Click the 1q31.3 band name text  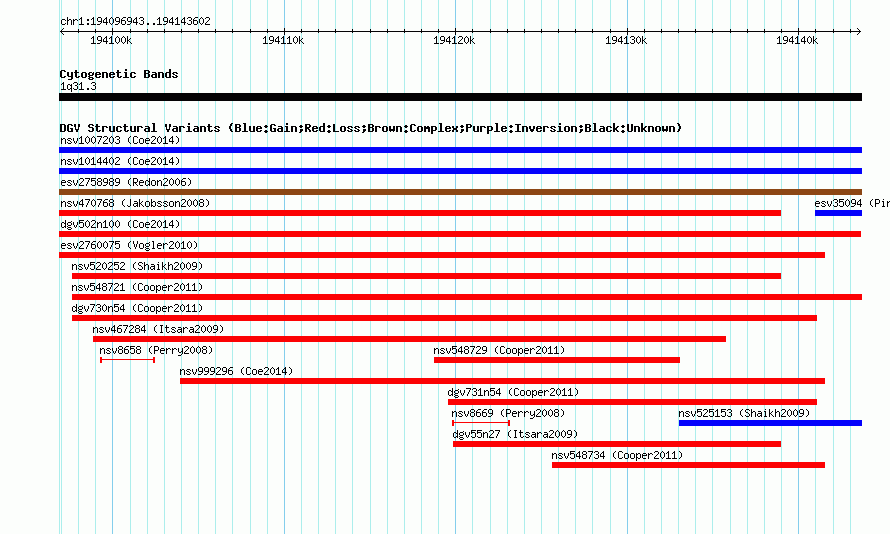pyautogui.click(x=78, y=86)
